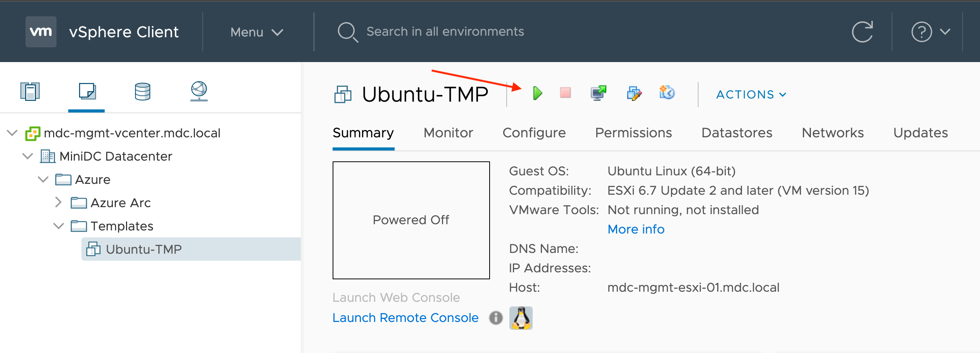
Task: Switch to Networking inventory view
Action: click(x=199, y=92)
